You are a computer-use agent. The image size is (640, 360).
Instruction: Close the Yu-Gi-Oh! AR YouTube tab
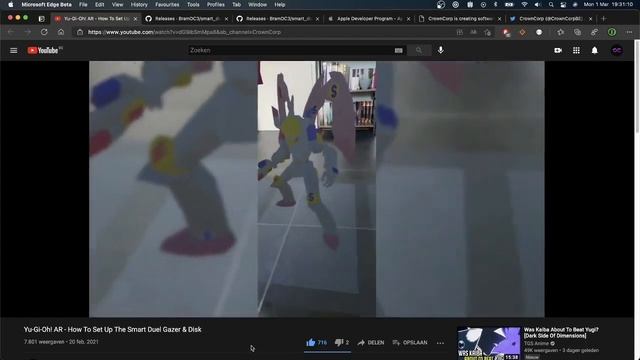(x=136, y=19)
